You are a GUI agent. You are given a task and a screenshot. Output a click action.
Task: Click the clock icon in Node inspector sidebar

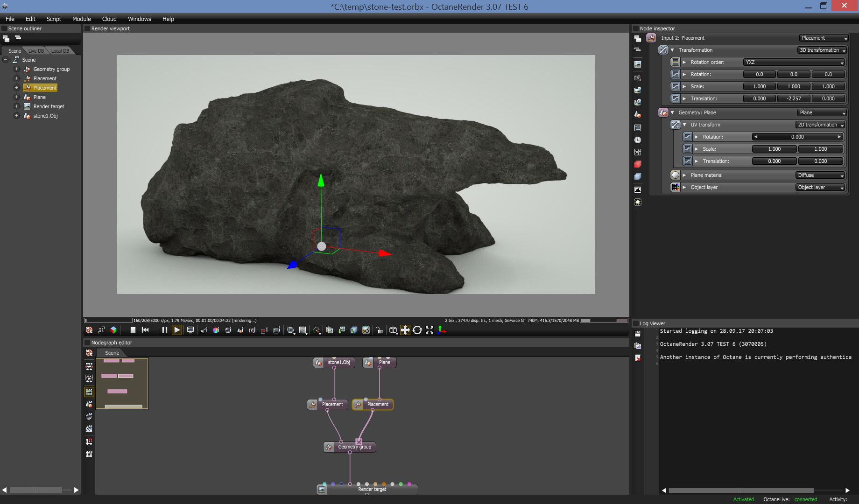click(x=638, y=140)
